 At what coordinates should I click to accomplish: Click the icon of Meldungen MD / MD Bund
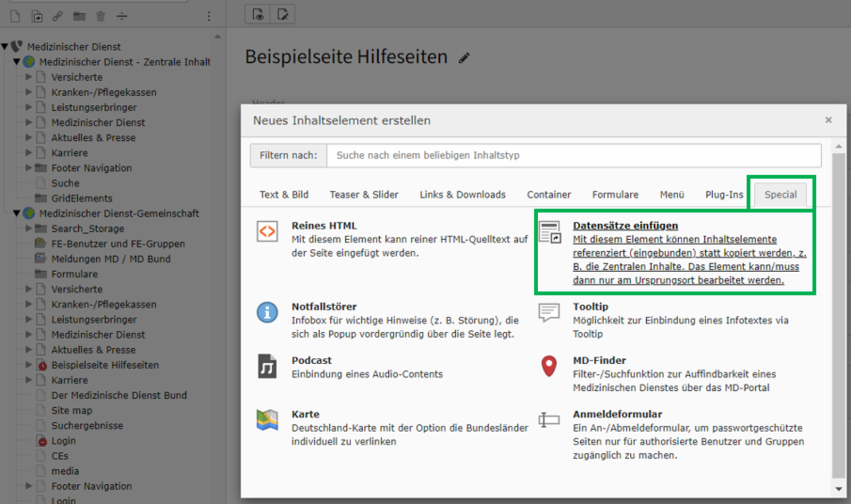40,258
